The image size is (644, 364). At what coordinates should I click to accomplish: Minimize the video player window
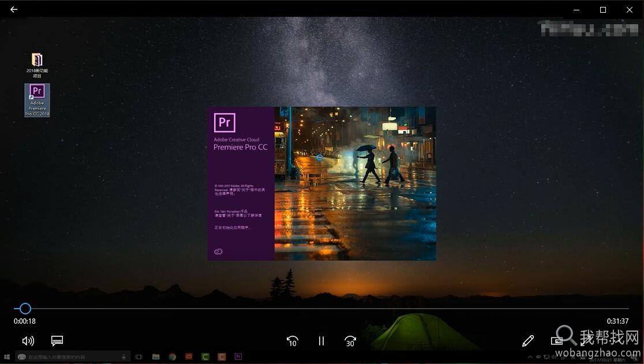click(576, 9)
